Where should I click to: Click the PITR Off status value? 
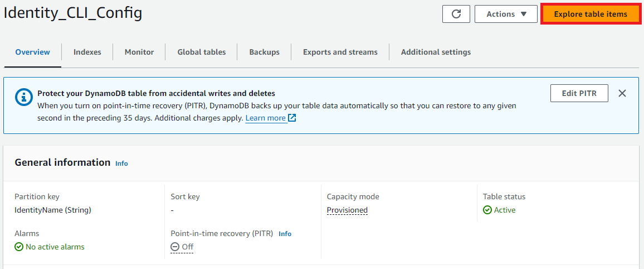182,247
